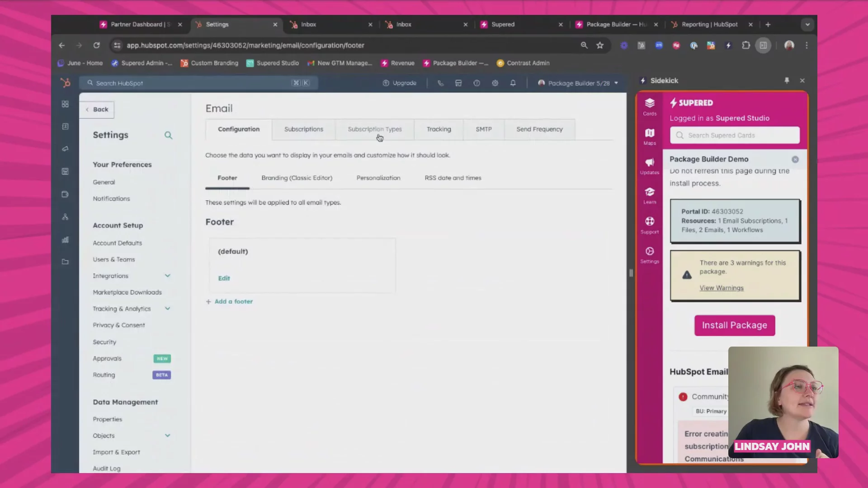Open the HubSpot notifications bell
The height and width of the screenshot is (488, 868).
tap(513, 83)
